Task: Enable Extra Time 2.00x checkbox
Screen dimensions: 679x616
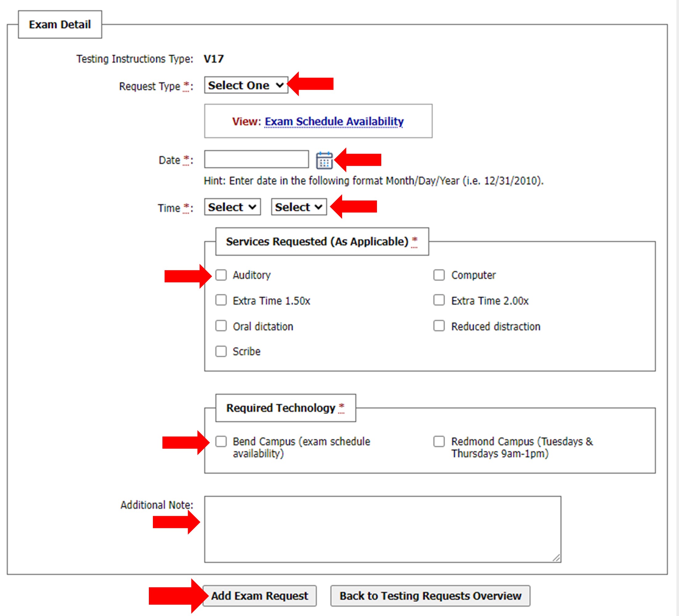Action: click(x=439, y=300)
